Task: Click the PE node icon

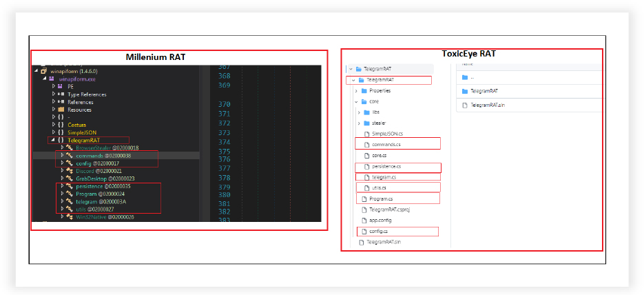Action: [61, 87]
